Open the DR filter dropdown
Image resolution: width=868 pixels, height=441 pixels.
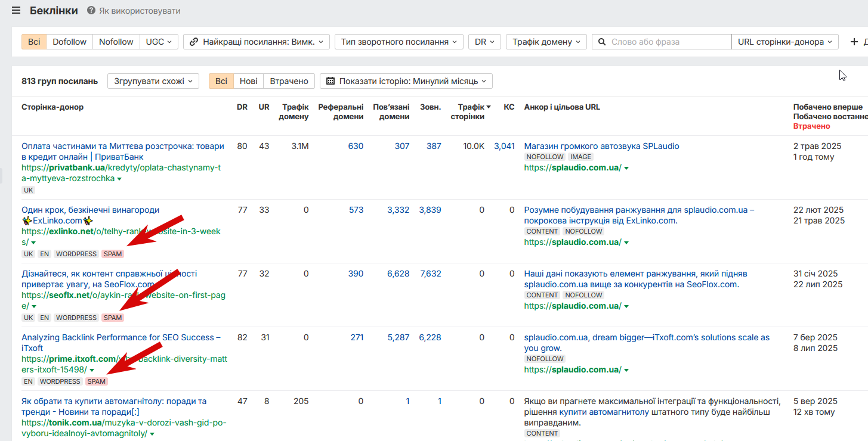point(484,42)
